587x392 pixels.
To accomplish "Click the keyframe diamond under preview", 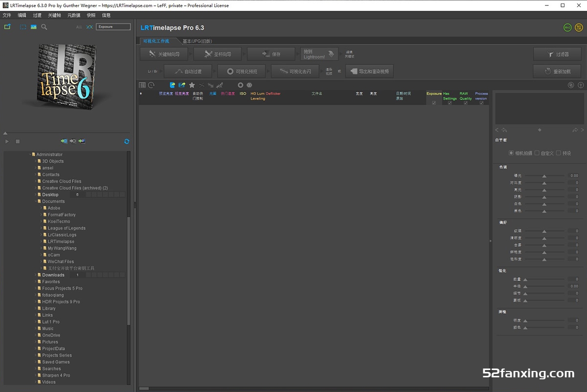I will 540,130.
